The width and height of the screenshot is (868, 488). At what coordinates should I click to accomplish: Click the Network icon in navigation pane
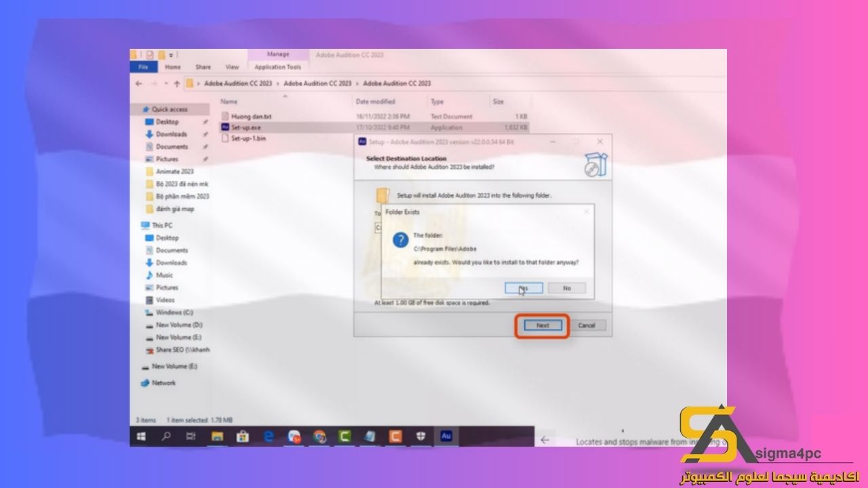point(144,383)
